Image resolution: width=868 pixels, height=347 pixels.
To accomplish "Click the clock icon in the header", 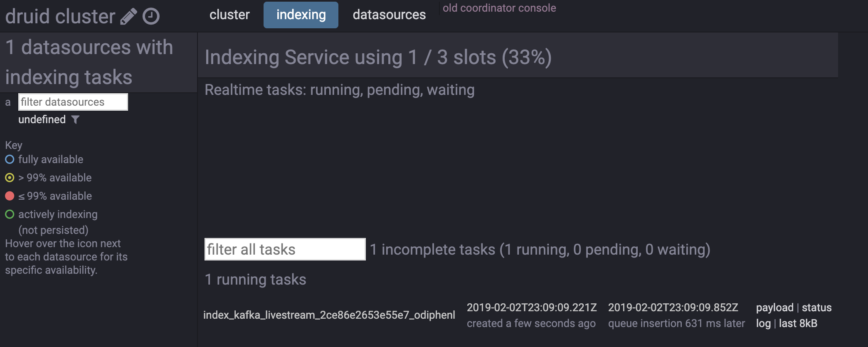I will click(151, 17).
